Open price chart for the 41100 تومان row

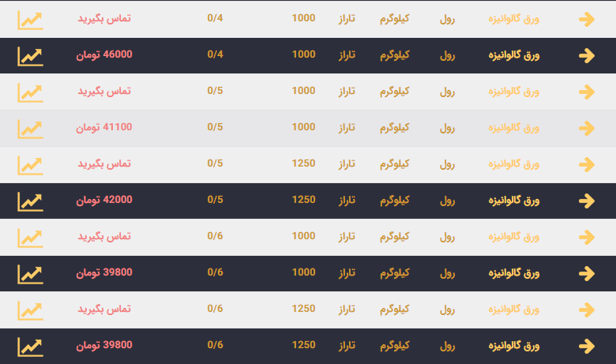tap(30, 129)
